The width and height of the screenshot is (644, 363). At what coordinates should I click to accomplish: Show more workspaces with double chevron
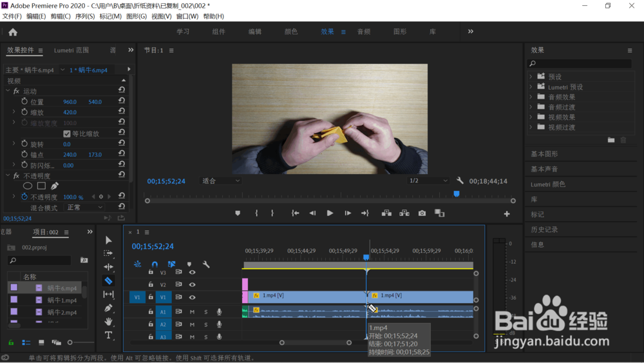(x=471, y=31)
